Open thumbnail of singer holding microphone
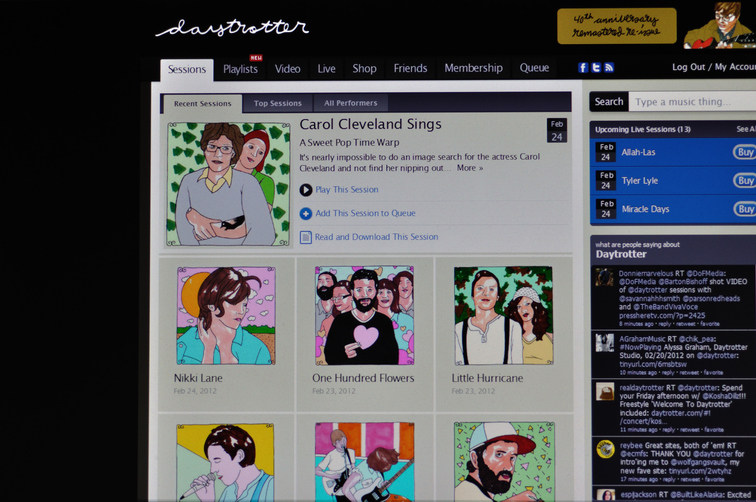This screenshot has width=756, height=502. point(225,463)
